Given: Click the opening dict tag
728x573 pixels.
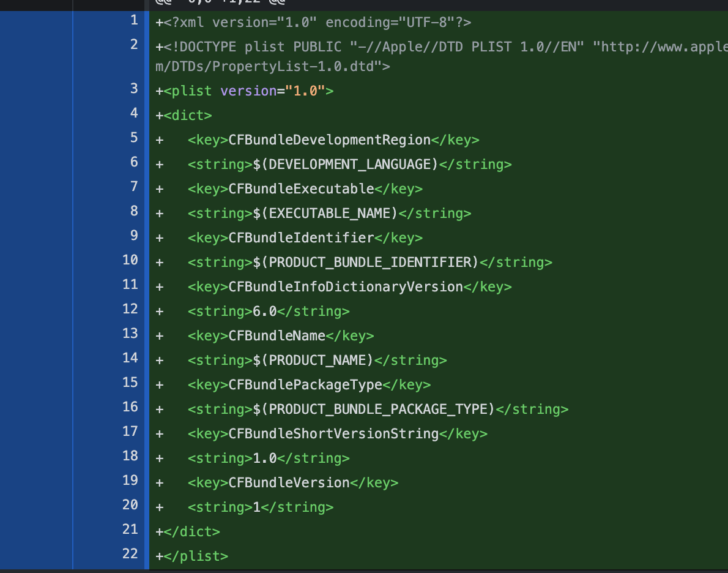Looking at the screenshot, I should click(188, 115).
